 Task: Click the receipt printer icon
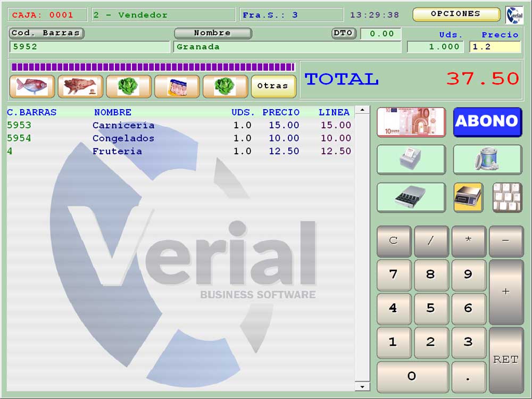click(411, 159)
